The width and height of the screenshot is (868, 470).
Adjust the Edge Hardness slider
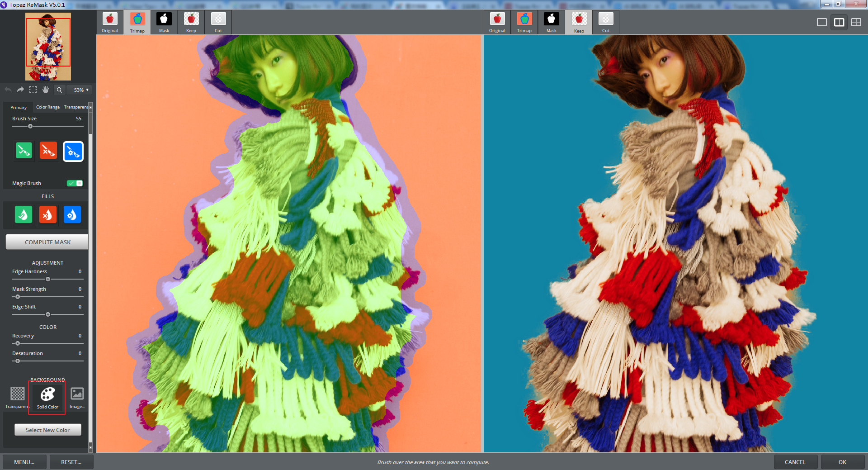[x=47, y=279]
